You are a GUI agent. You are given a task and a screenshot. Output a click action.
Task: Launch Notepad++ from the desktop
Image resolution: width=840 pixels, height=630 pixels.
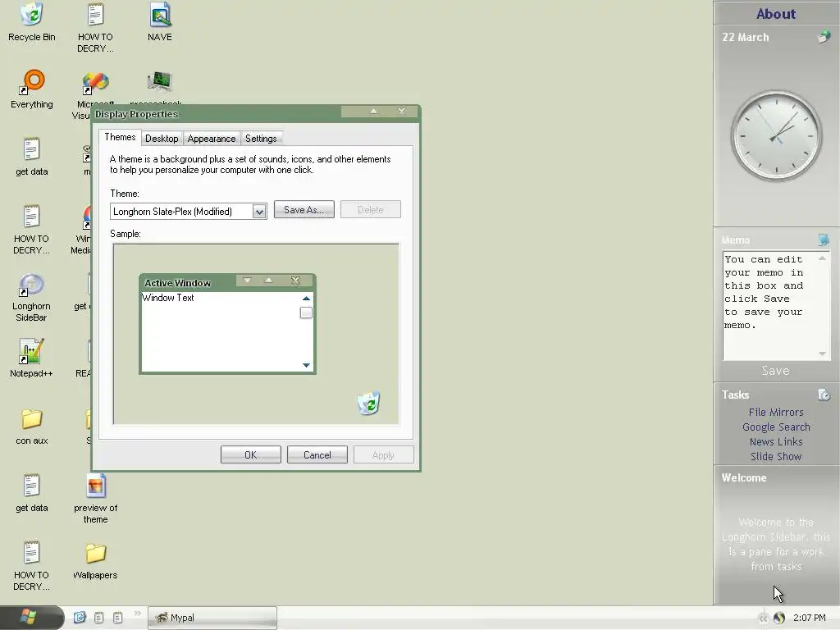tap(32, 358)
